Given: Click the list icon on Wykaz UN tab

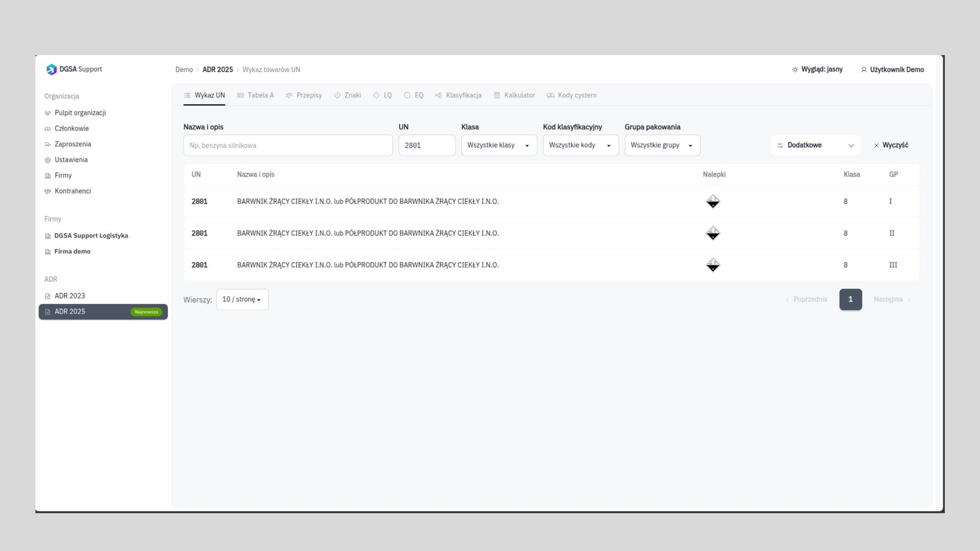Looking at the screenshot, I should 187,96.
